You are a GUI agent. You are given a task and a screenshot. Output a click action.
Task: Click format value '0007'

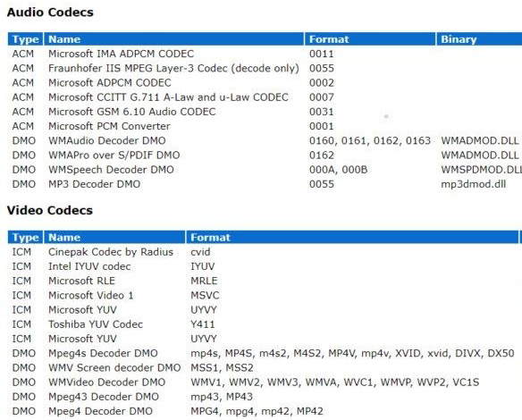click(x=321, y=97)
